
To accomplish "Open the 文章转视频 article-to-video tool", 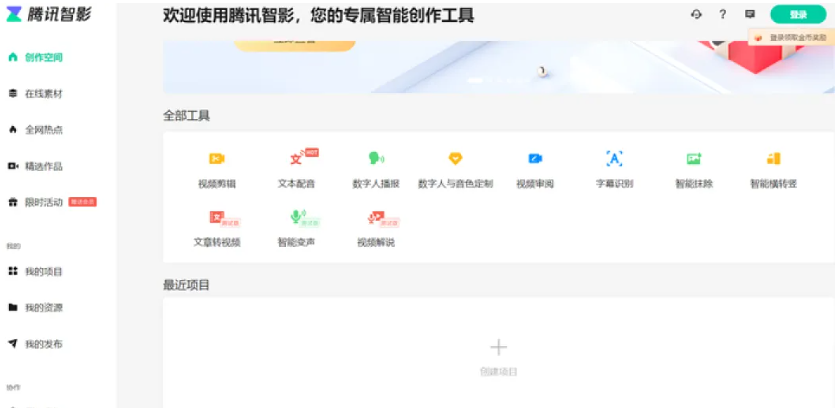I will [x=217, y=226].
